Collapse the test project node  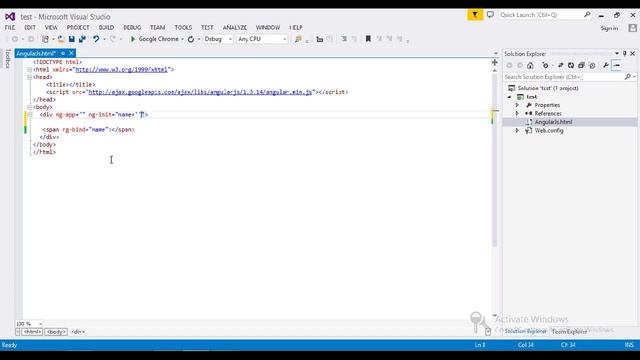coord(509,97)
